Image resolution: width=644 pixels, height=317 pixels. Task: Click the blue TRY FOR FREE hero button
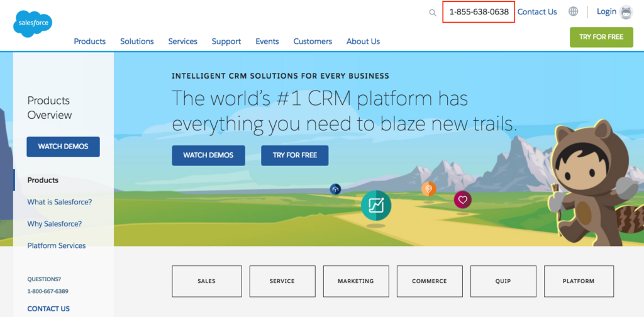click(295, 155)
